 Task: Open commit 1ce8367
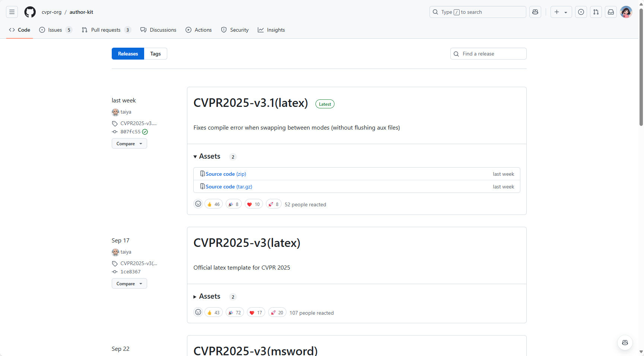coord(130,272)
